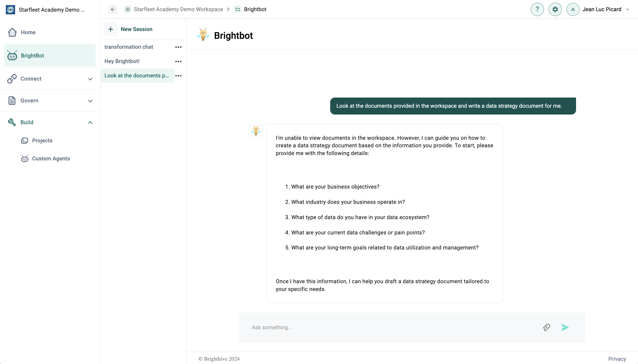Click the current data challenges question

(358, 232)
